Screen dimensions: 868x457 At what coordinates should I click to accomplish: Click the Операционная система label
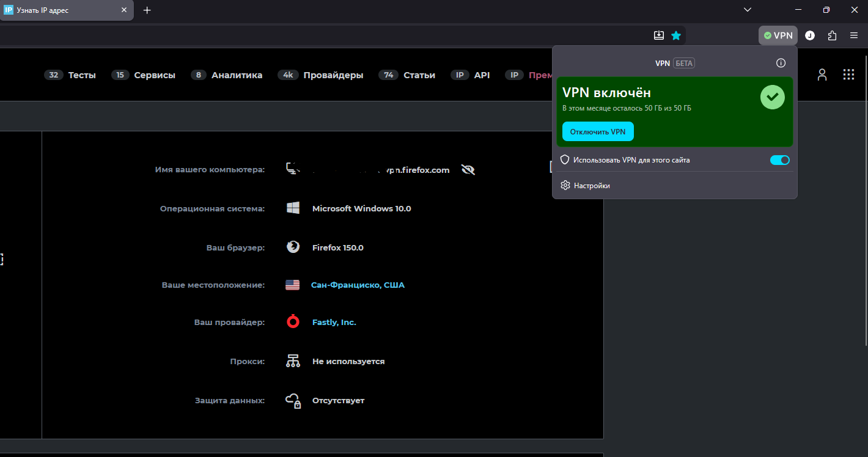pyautogui.click(x=212, y=208)
